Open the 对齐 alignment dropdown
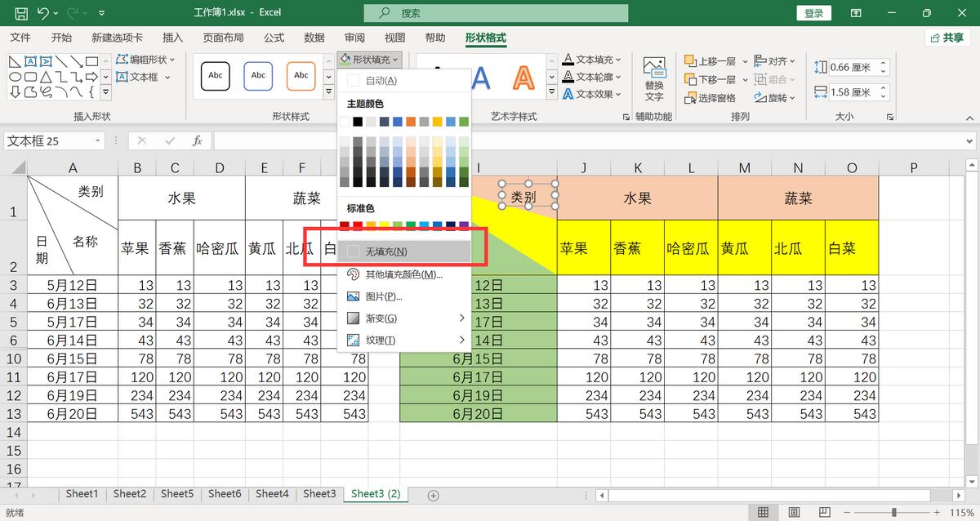 point(776,62)
